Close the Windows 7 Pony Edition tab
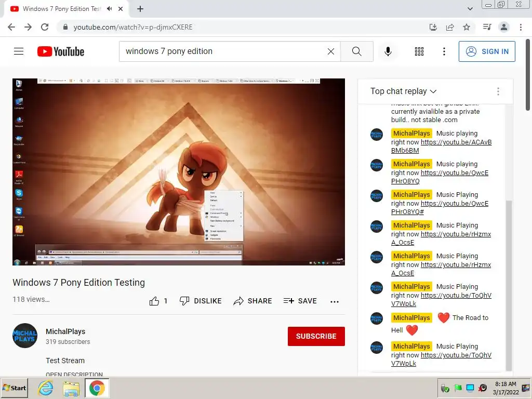The height and width of the screenshot is (399, 532). [121, 9]
